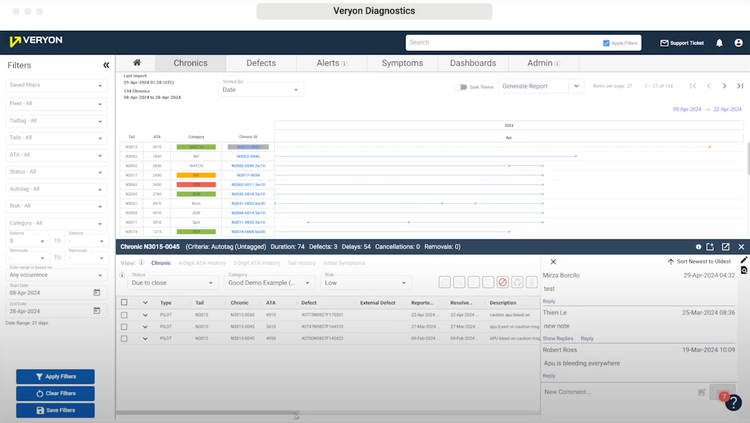Go to the next page arrow

tap(723, 87)
